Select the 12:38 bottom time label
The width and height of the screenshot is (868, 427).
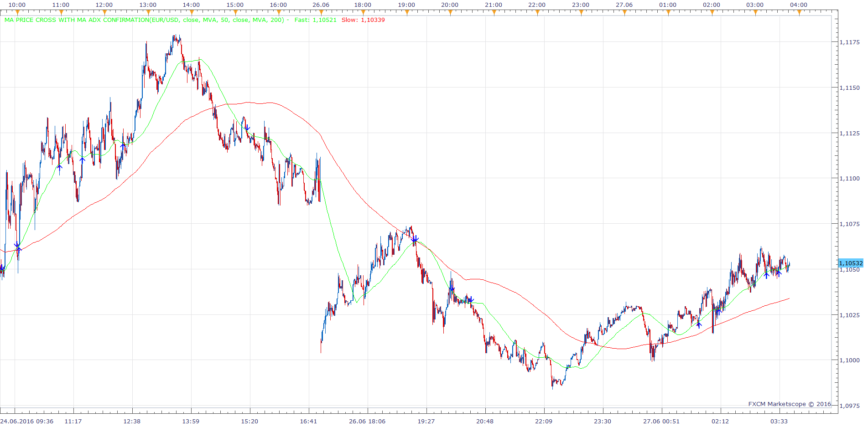point(132,421)
